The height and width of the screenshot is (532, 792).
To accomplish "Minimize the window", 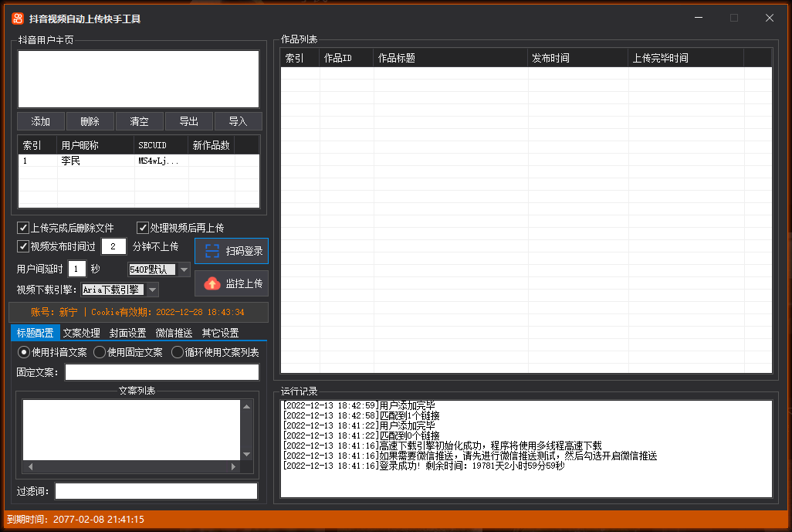I will (x=699, y=18).
